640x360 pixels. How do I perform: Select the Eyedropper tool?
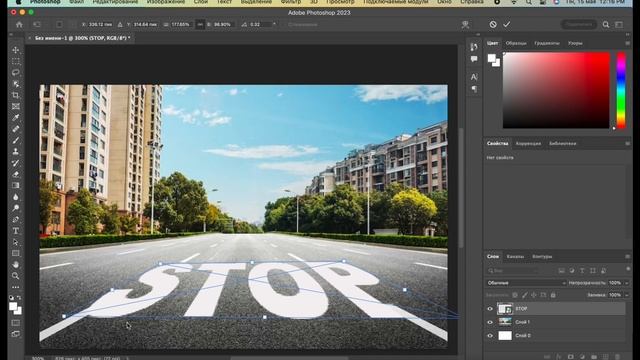16,118
